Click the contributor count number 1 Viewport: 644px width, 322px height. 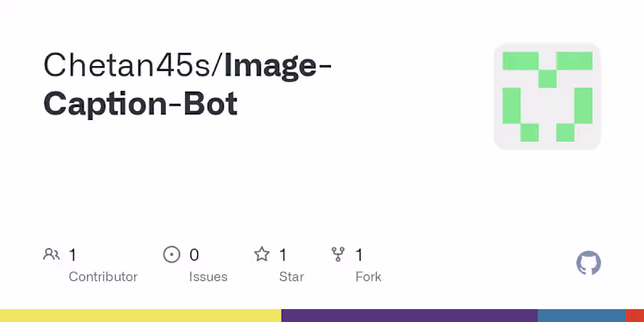(x=72, y=255)
